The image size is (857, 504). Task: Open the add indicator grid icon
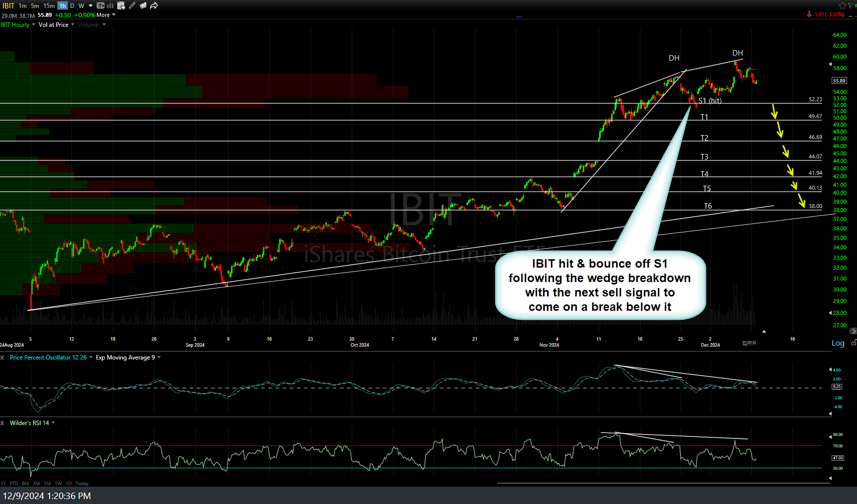tap(121, 5)
